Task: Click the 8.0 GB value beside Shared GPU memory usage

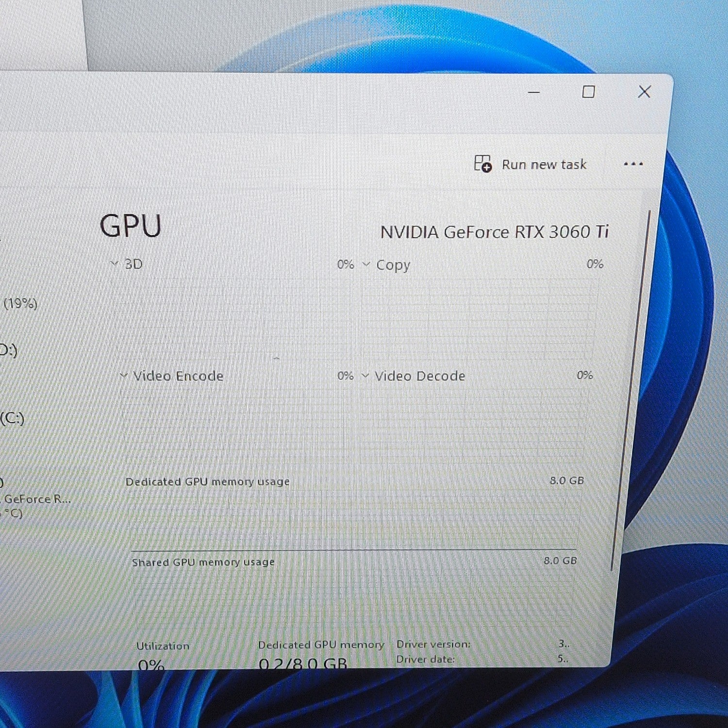Action: coord(560,561)
